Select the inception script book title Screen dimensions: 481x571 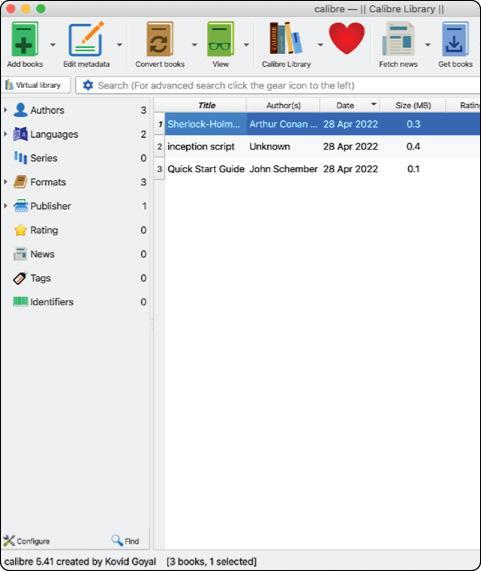tap(206, 146)
